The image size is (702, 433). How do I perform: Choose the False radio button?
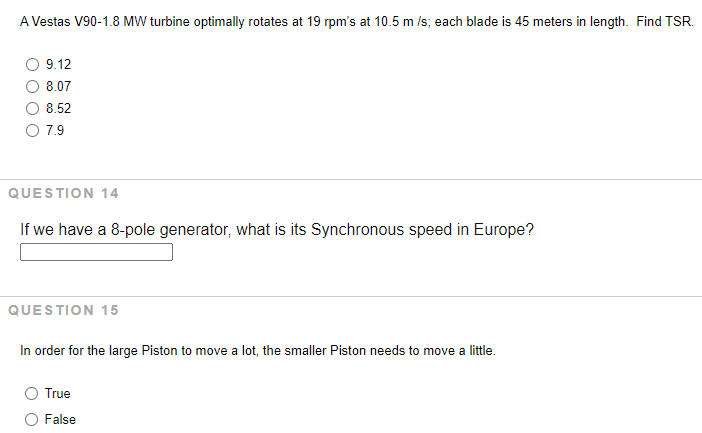tap(31, 420)
